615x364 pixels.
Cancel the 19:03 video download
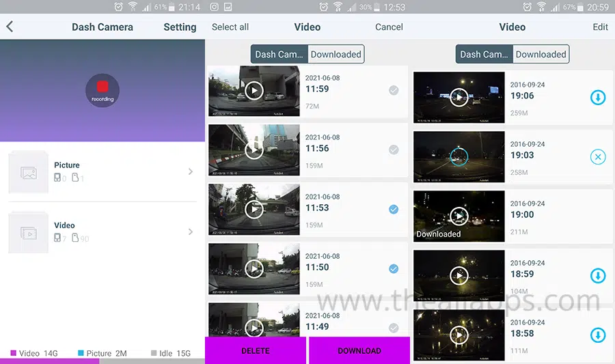(597, 157)
